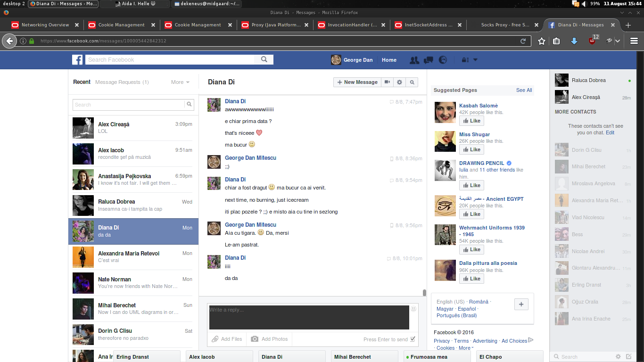The image size is (644, 362).
Task: Open the account dropdown arrow in header
Action: 475,60
